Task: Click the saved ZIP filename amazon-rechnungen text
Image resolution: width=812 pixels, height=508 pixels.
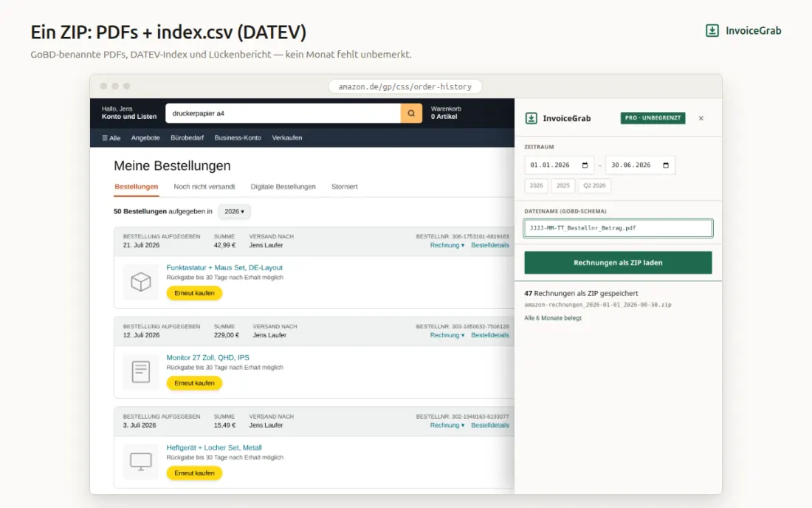Action: 598,305
